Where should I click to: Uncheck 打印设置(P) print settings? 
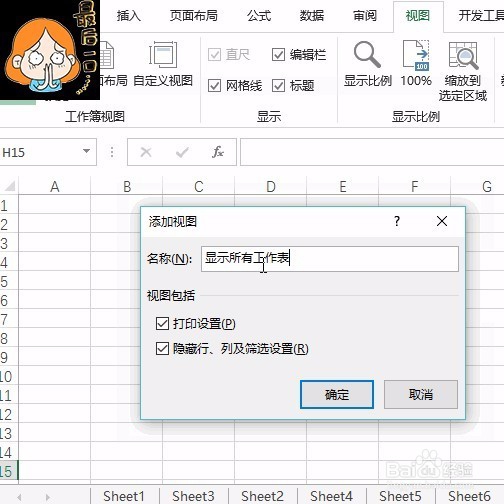pyautogui.click(x=162, y=323)
